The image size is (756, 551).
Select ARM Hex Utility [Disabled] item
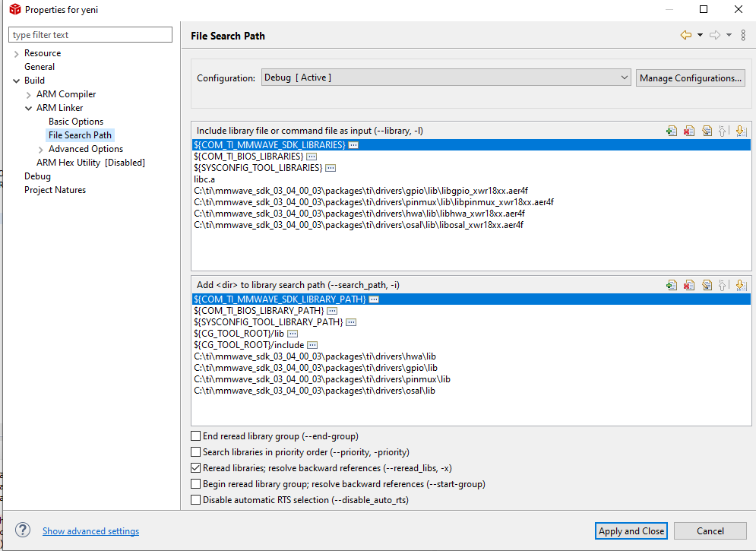click(x=90, y=163)
